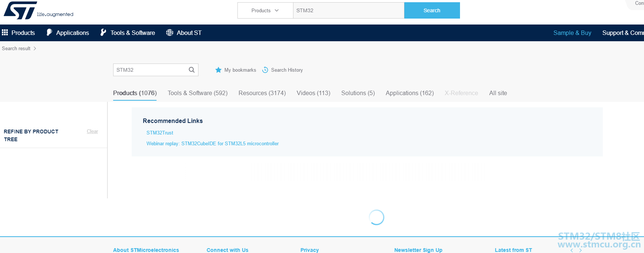644x253 pixels.
Task: Click Newsletter Sign Up footer heading
Action: click(418, 250)
